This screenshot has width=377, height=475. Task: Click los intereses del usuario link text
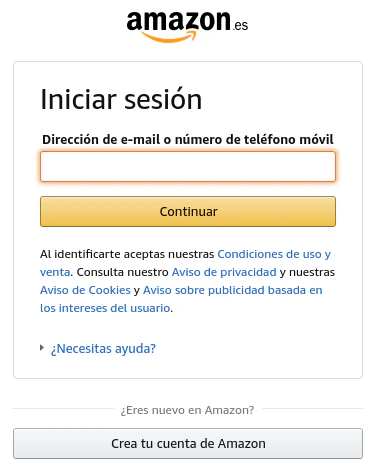click(x=105, y=308)
